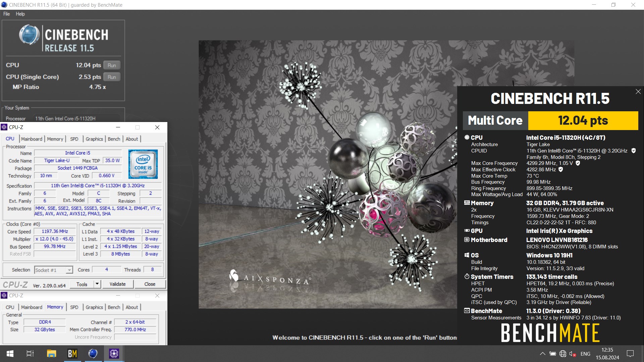This screenshot has height=362, width=644.
Task: Launch File Explorer from taskbar
Action: click(51, 354)
